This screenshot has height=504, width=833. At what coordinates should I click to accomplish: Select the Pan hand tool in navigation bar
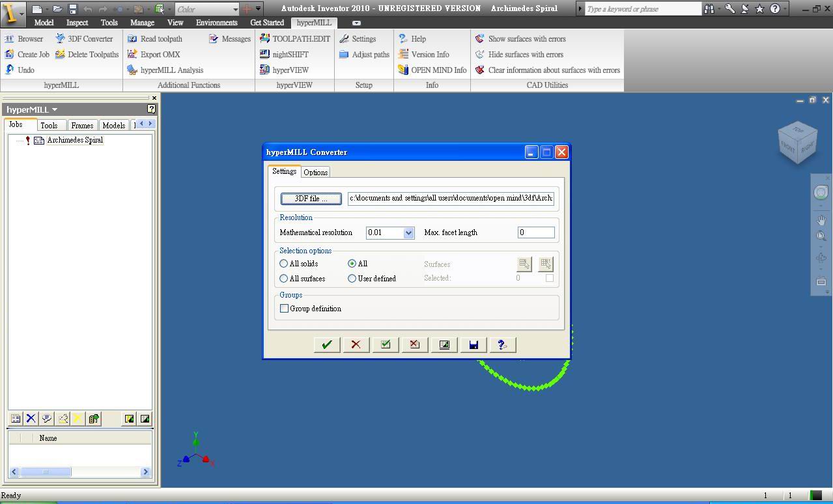(x=821, y=221)
